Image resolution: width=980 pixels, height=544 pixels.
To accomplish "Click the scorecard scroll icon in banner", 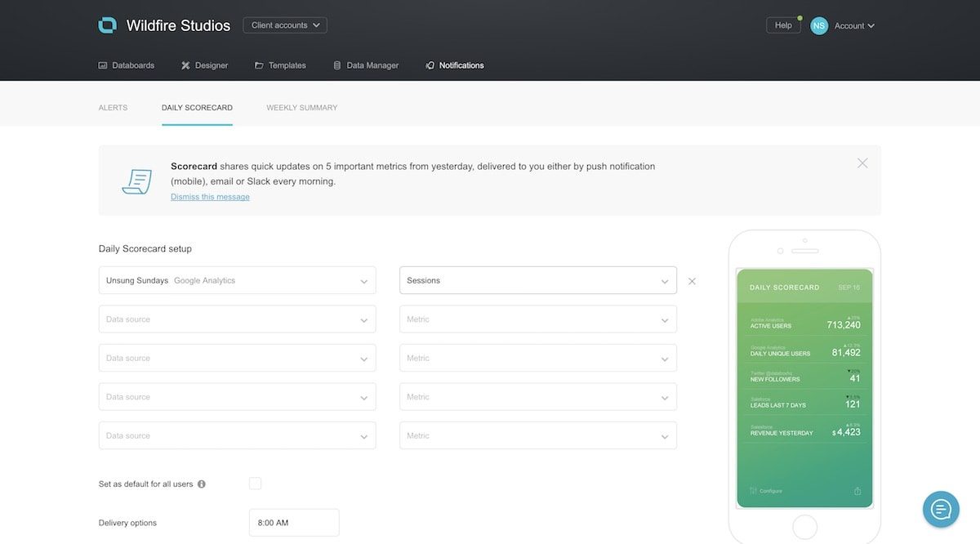I will (x=136, y=181).
